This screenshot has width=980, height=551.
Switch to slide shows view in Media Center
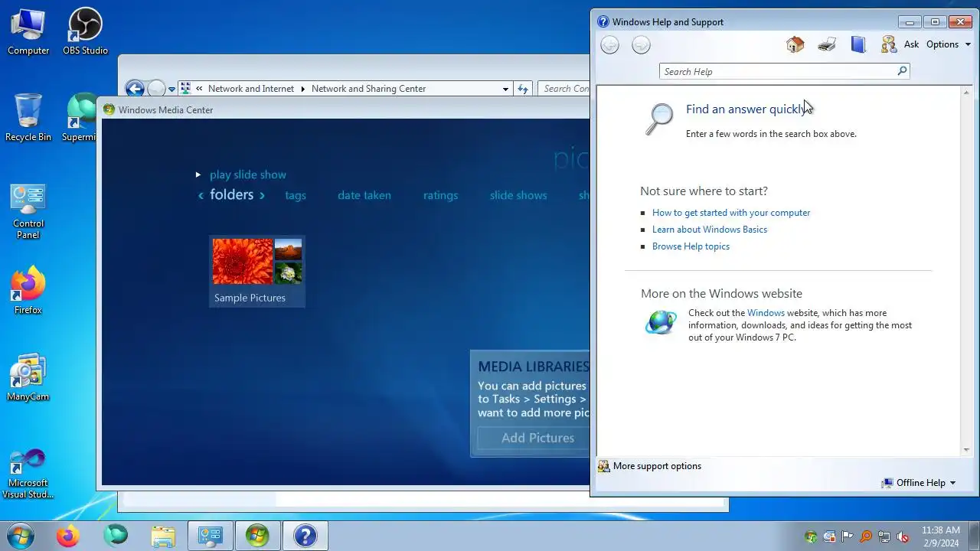click(518, 195)
